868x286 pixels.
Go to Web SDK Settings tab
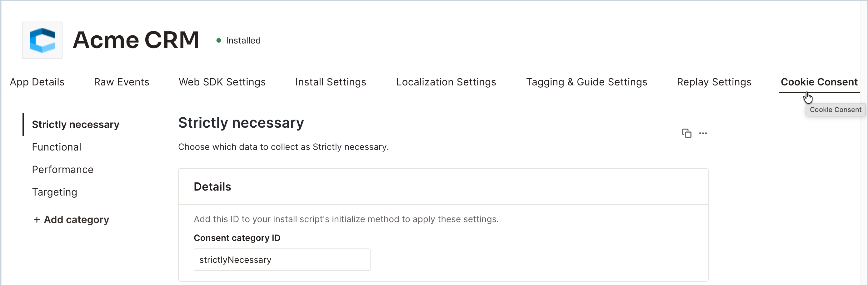click(x=222, y=82)
